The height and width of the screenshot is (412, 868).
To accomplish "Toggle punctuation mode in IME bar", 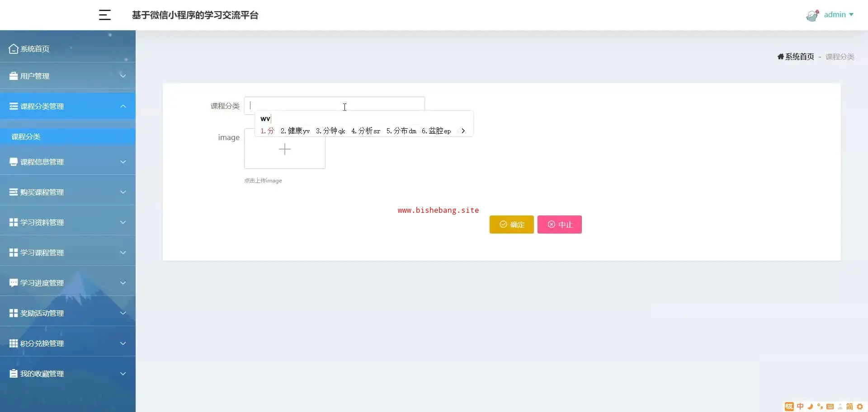I will pos(820,407).
